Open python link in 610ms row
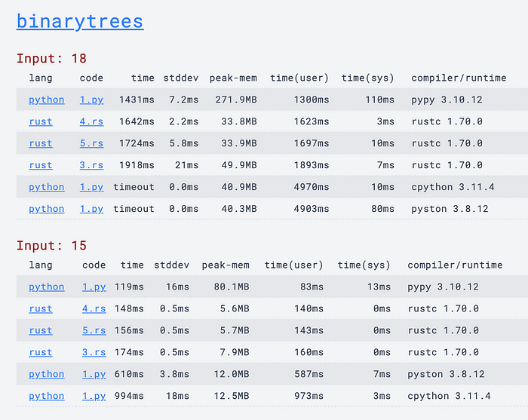 (47, 374)
